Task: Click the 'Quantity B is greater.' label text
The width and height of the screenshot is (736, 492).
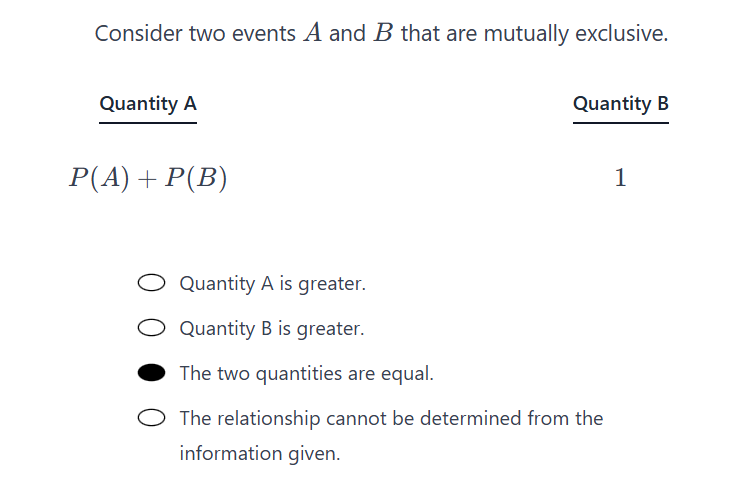Action: point(272,328)
